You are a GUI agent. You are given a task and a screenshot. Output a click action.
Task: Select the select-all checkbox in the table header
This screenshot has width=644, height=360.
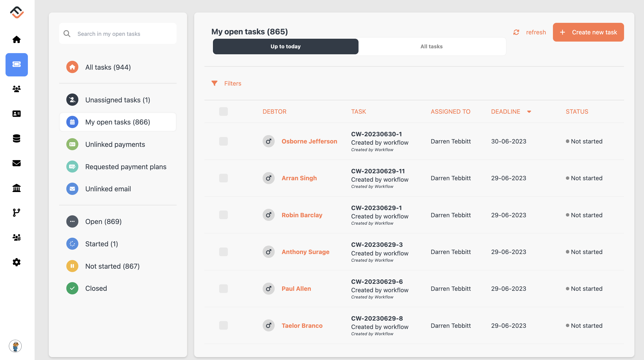(223, 112)
